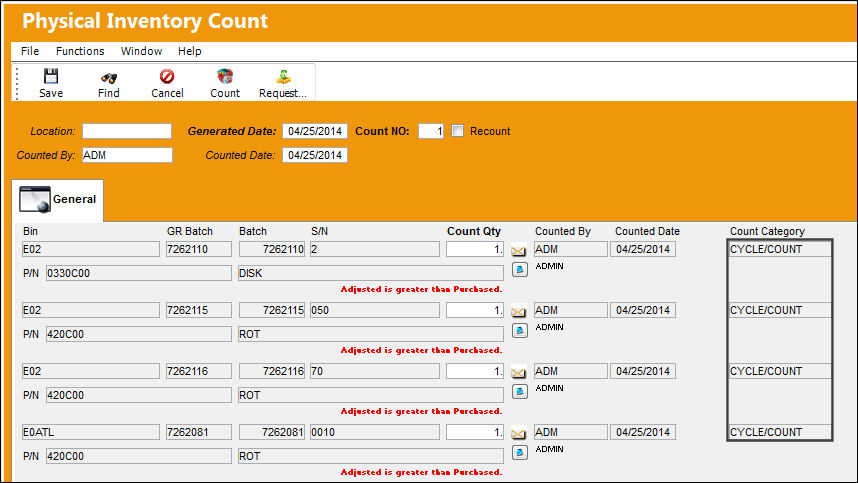Image resolution: width=858 pixels, height=483 pixels.
Task: Click the Count NO field
Action: coord(431,131)
